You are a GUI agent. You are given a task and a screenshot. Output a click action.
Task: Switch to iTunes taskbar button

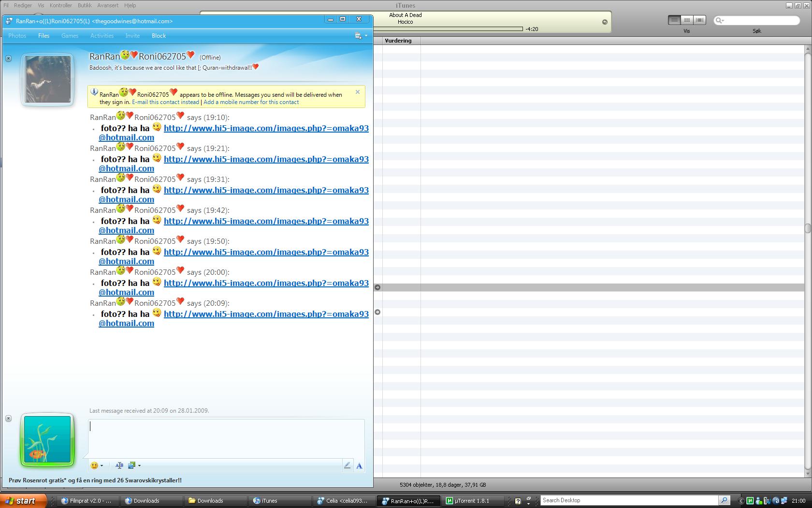(279, 501)
